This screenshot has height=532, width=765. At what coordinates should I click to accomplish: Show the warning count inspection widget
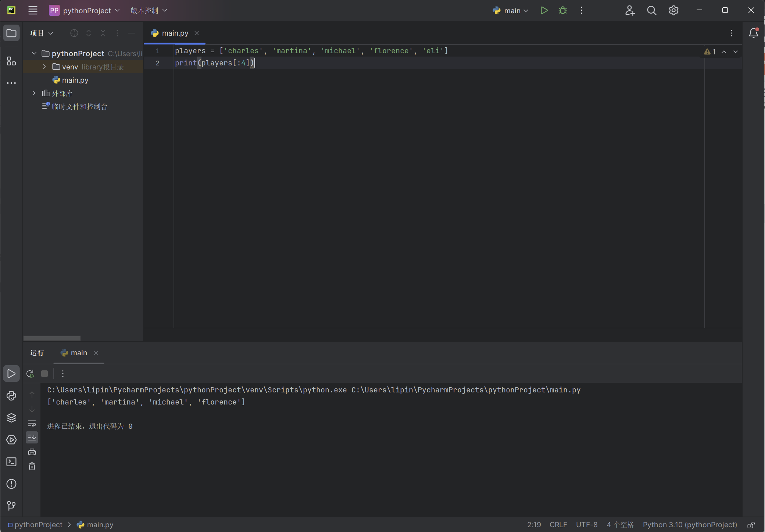click(710, 52)
